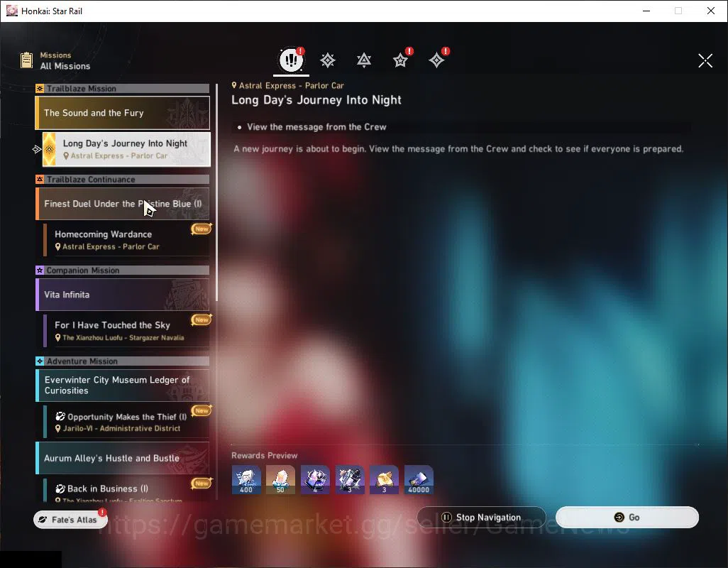Expand Finest Duel Under the Pristine Blue

click(x=123, y=204)
